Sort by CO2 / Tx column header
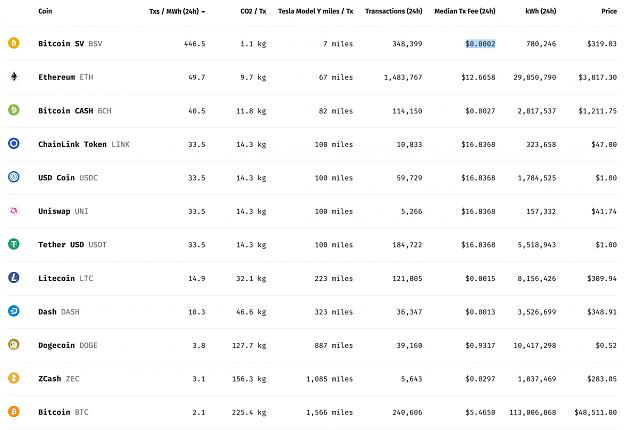This screenshot has width=625, height=430. [x=253, y=11]
